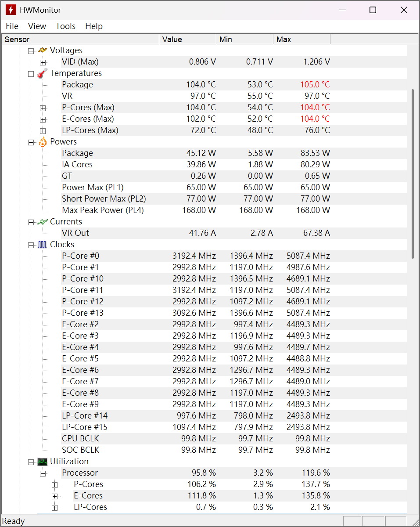Click the Voltages lightning bolt icon
420x527 pixels.
[x=42, y=51]
